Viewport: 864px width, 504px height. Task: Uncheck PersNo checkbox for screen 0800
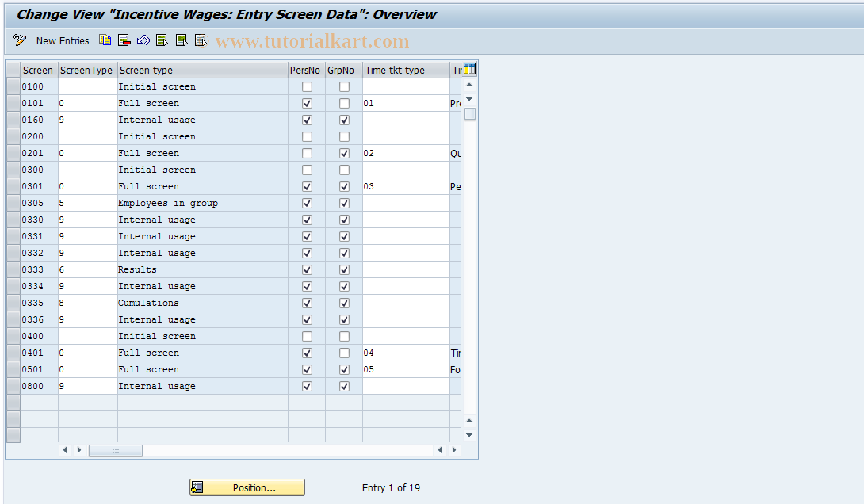point(307,386)
